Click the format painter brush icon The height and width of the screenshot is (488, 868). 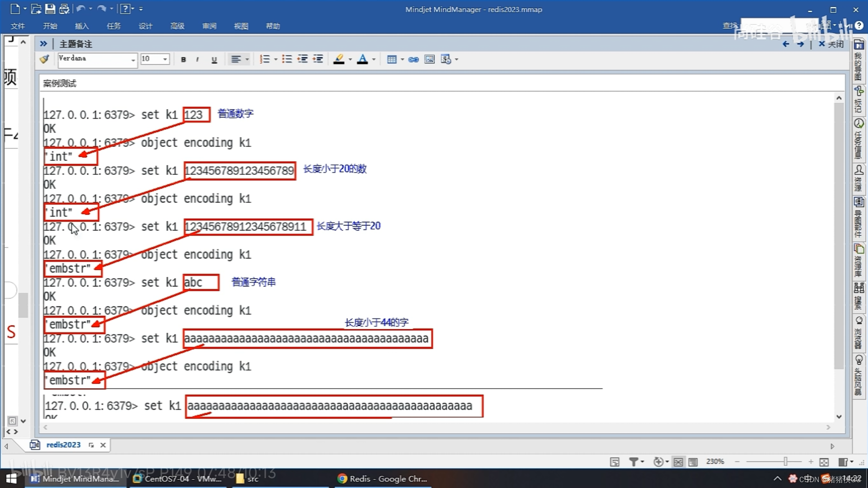click(x=44, y=59)
